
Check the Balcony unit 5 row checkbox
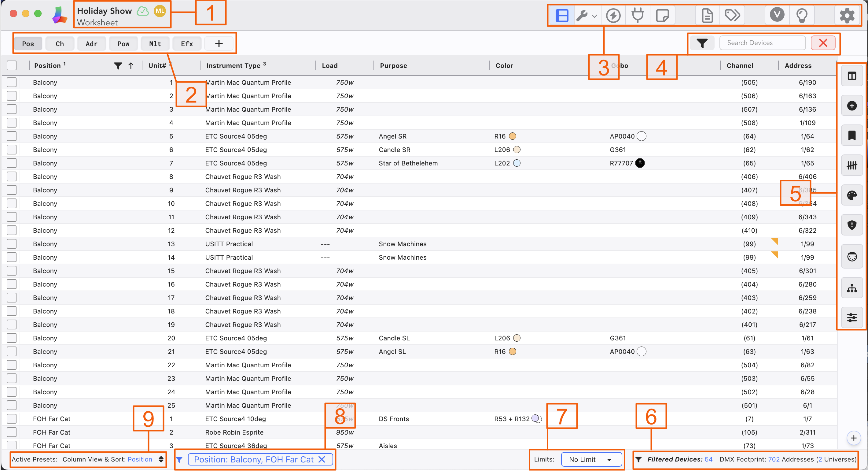tap(12, 136)
